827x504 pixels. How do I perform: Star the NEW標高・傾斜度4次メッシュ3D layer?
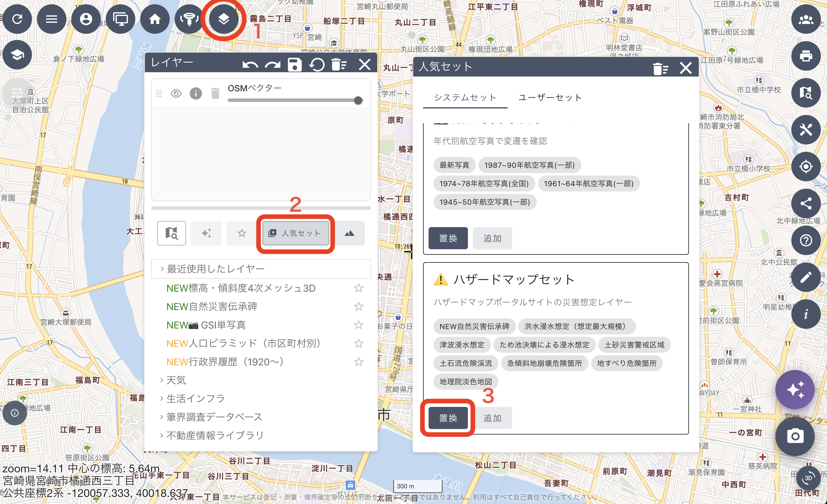pos(358,288)
